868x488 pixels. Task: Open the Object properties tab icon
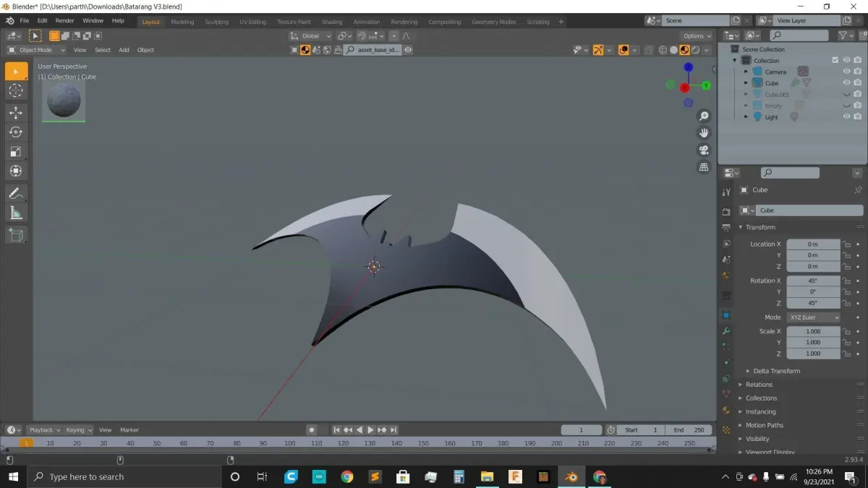point(726,315)
